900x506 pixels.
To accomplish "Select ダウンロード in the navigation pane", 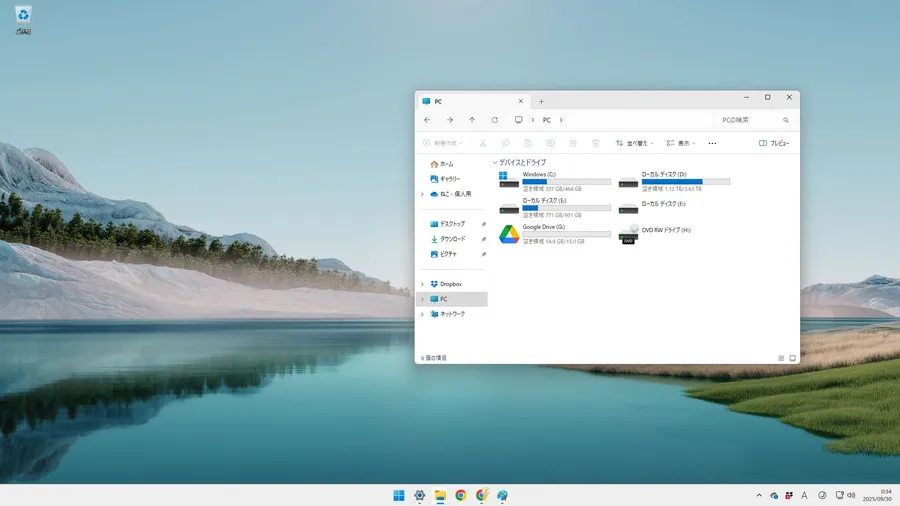I will click(452, 239).
